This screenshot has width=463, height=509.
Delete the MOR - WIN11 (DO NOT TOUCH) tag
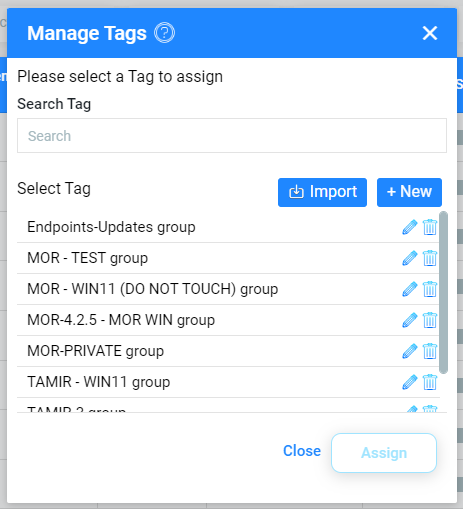click(x=430, y=289)
